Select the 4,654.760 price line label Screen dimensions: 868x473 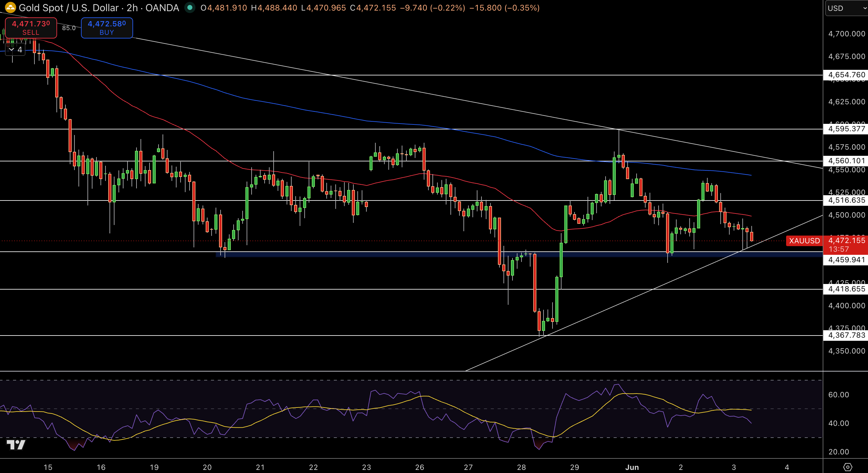tap(846, 74)
